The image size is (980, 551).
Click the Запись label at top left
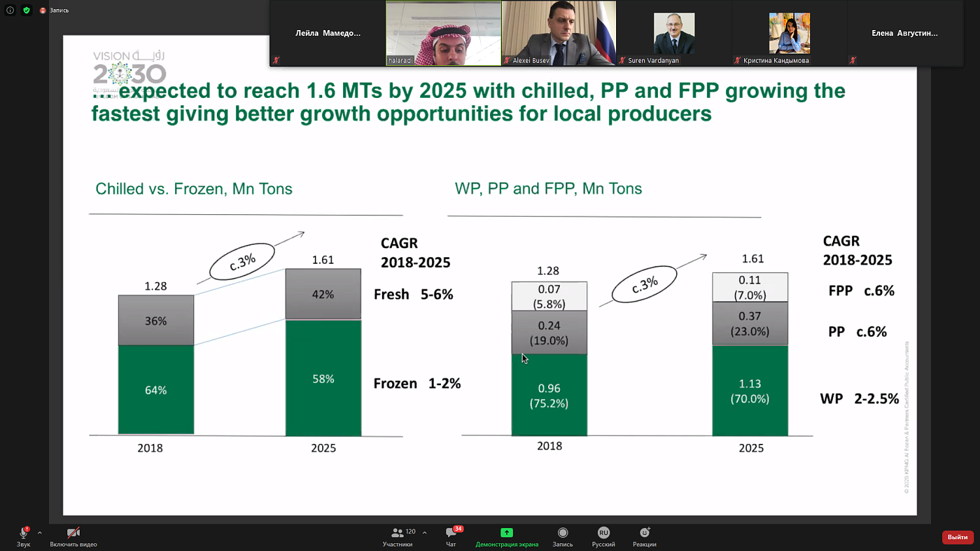coord(59,10)
